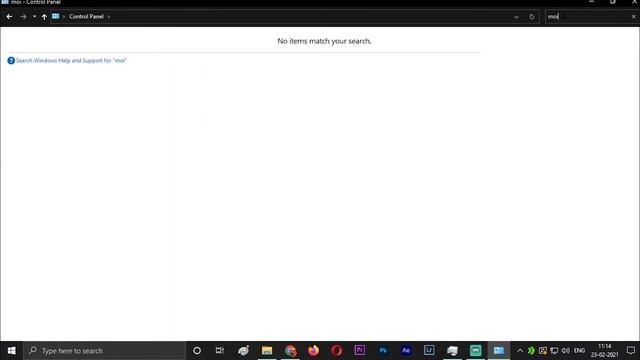Select Control Panel breadcrumb
This screenshot has height=360, width=640.
tap(86, 16)
